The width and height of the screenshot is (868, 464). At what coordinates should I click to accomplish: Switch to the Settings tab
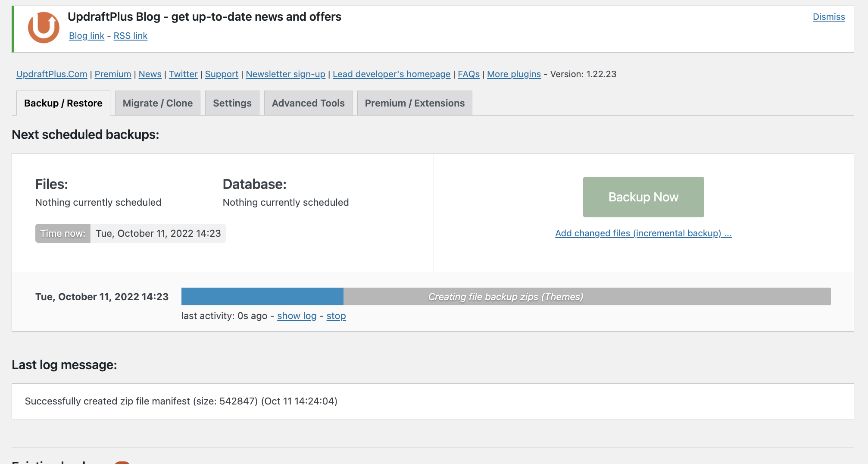point(232,103)
